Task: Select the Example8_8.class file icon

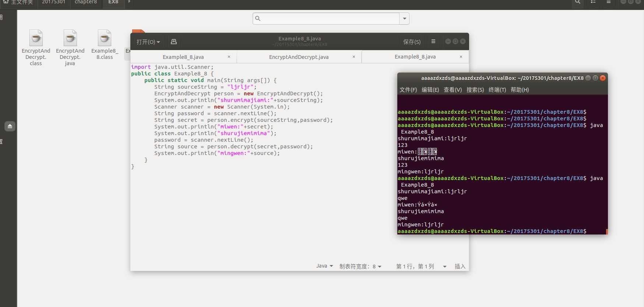Action: pos(105,38)
